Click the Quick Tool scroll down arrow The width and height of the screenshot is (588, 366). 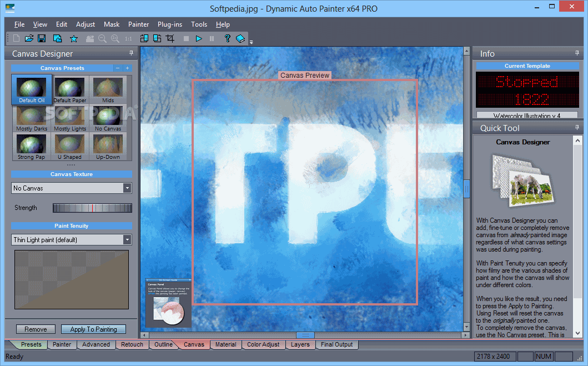click(x=577, y=333)
